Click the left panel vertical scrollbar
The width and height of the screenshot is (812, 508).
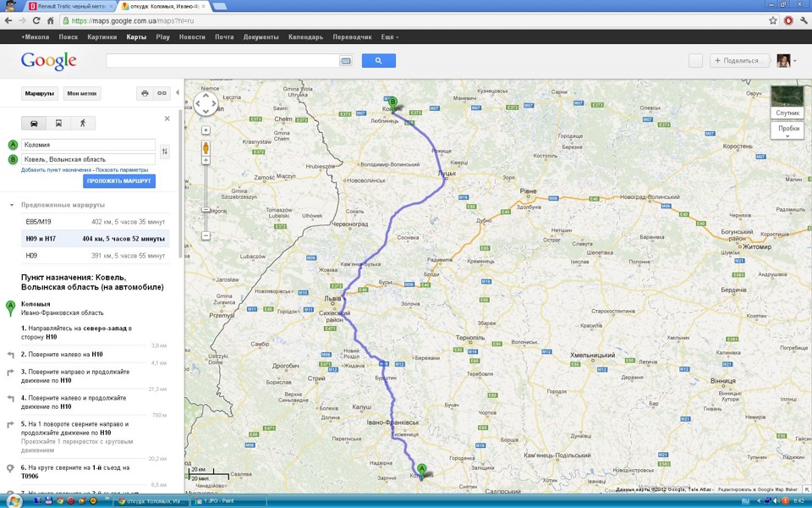click(180, 184)
